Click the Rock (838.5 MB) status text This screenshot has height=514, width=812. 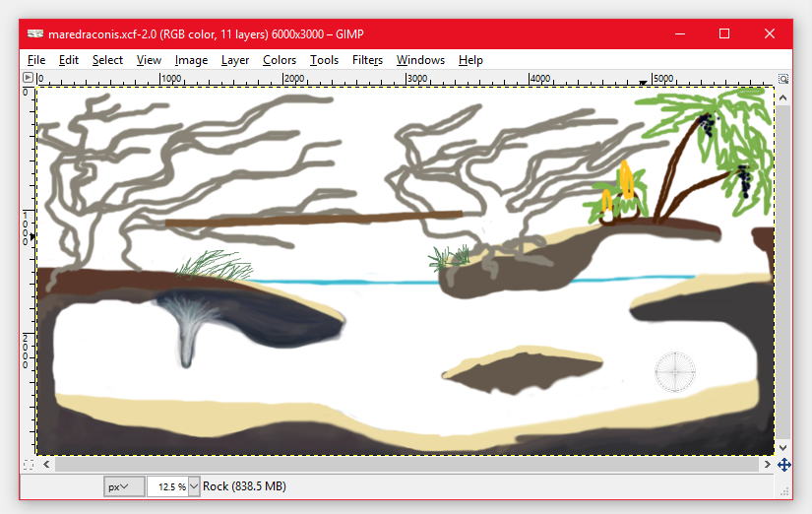[x=244, y=486]
